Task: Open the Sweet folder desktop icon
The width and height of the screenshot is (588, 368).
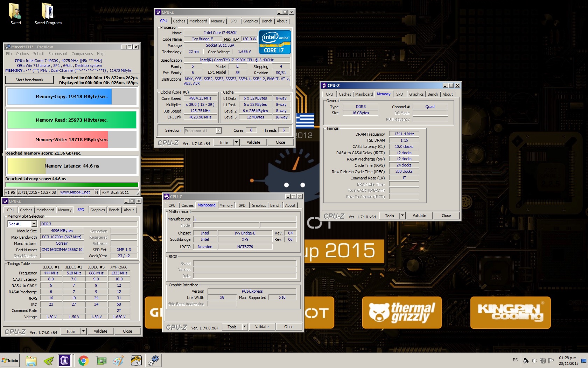Action: [15, 14]
